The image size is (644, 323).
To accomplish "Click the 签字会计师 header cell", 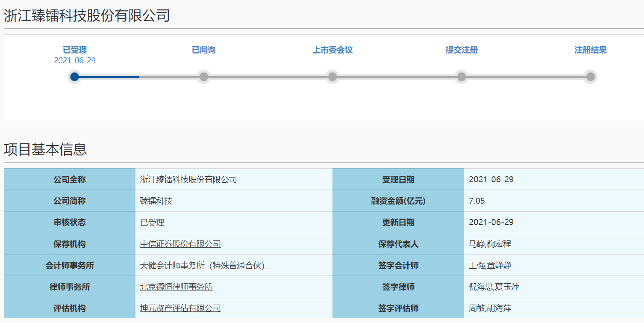I will click(x=398, y=265).
